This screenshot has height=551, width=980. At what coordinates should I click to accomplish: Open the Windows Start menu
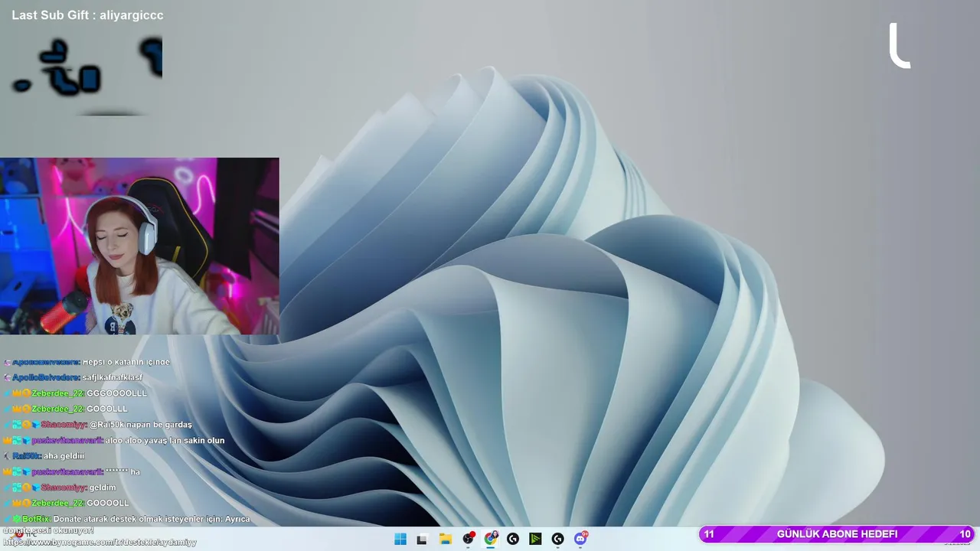[x=400, y=539]
